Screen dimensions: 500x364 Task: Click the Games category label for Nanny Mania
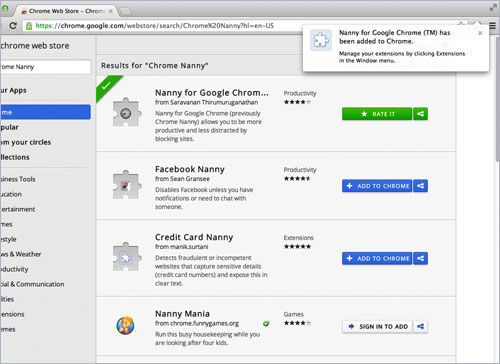294,314
